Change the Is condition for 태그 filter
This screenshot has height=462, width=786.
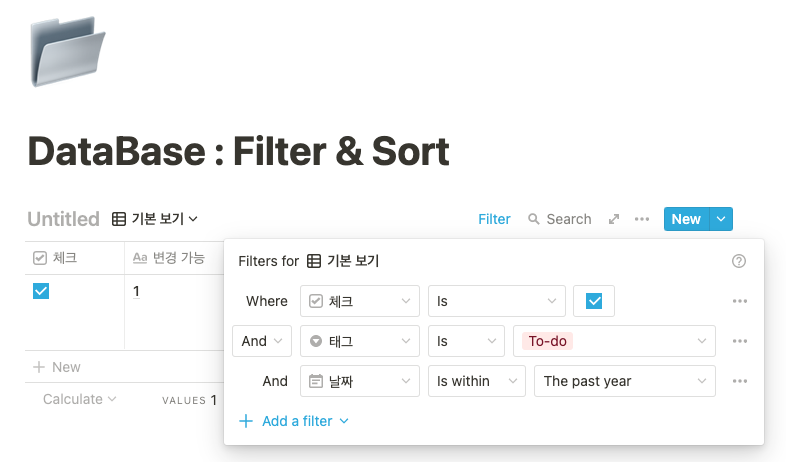click(466, 341)
